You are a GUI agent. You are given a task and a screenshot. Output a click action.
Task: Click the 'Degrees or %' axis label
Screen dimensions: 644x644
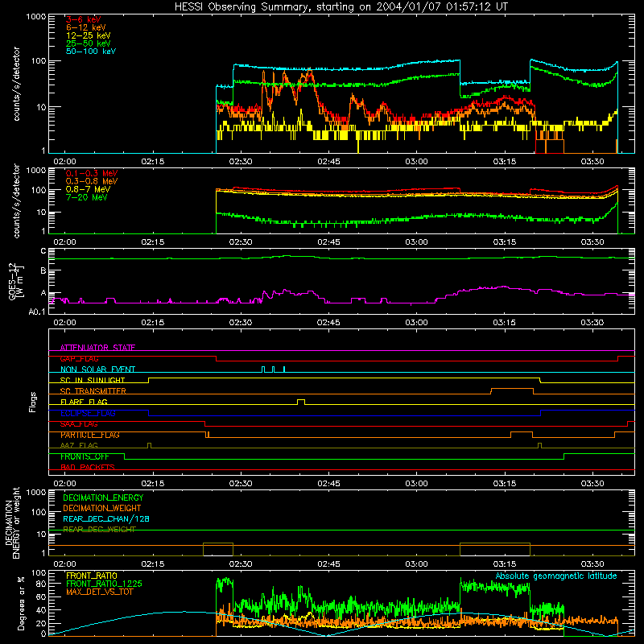click(22, 603)
